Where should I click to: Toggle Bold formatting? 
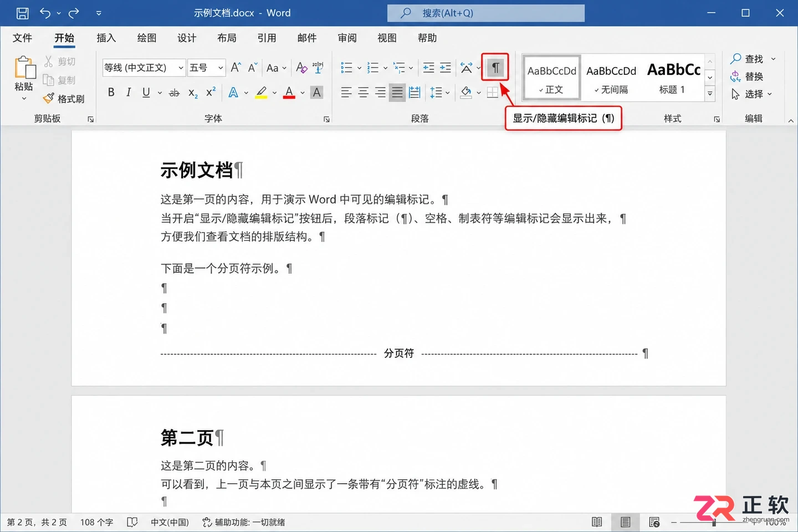pyautogui.click(x=111, y=93)
